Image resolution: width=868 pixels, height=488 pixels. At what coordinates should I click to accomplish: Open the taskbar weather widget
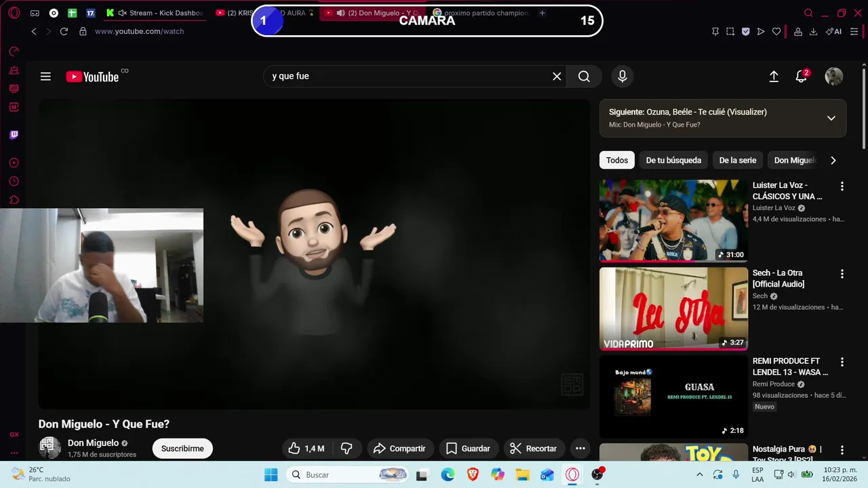tap(41, 474)
